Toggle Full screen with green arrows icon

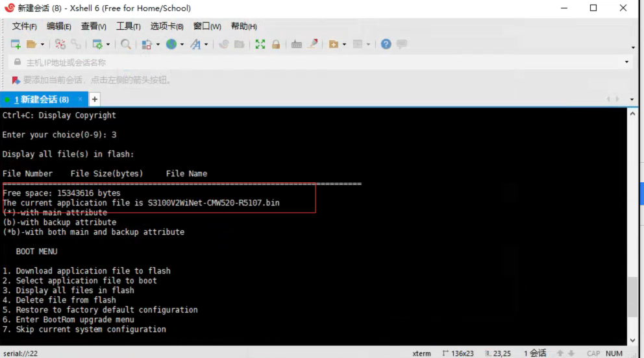pos(260,44)
